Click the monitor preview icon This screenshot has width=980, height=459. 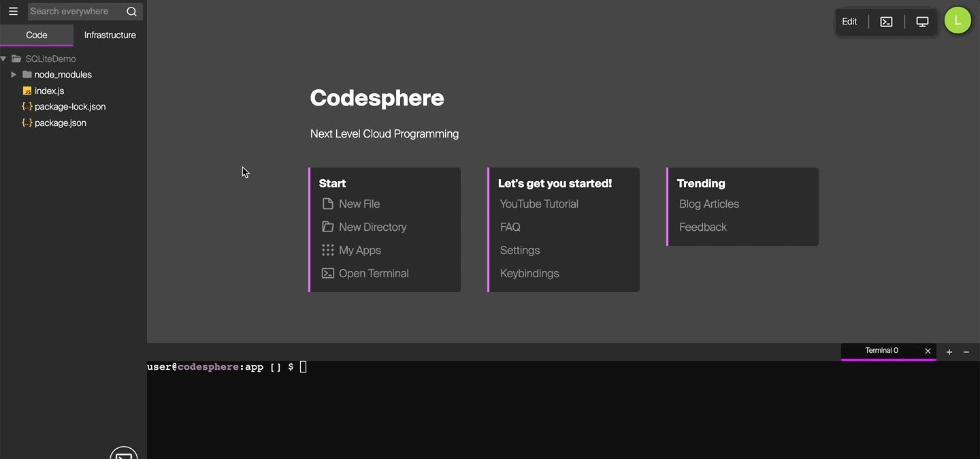point(922,22)
